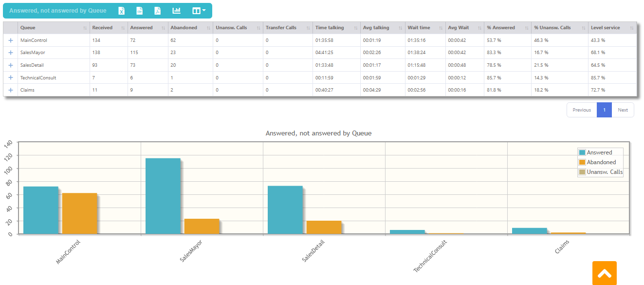
Task: Click the bar chart icon in toolbar
Action: [x=176, y=11]
